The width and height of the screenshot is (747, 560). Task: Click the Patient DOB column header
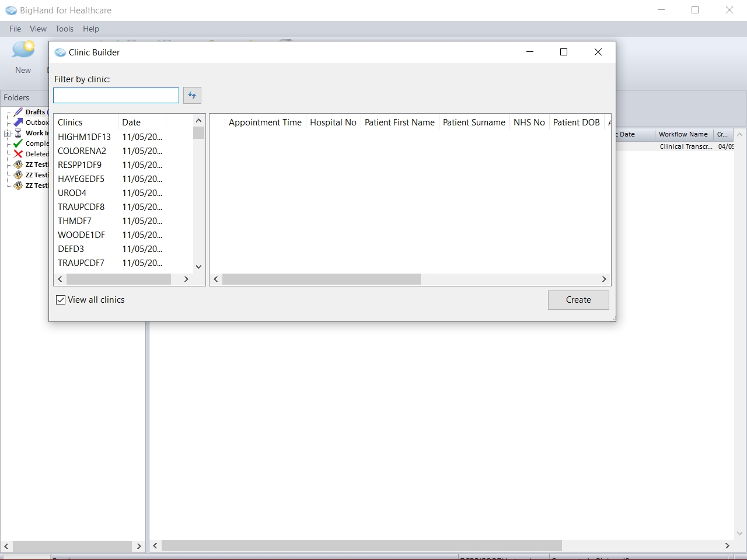pos(577,123)
